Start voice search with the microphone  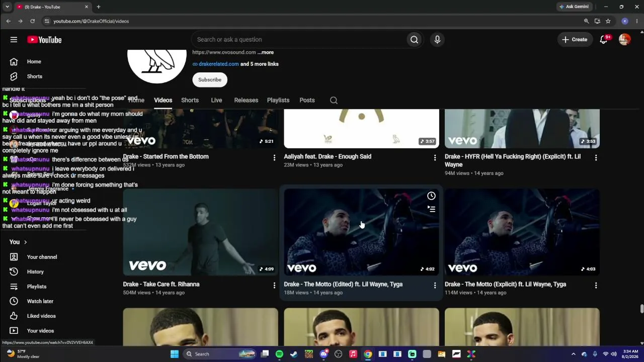click(437, 40)
